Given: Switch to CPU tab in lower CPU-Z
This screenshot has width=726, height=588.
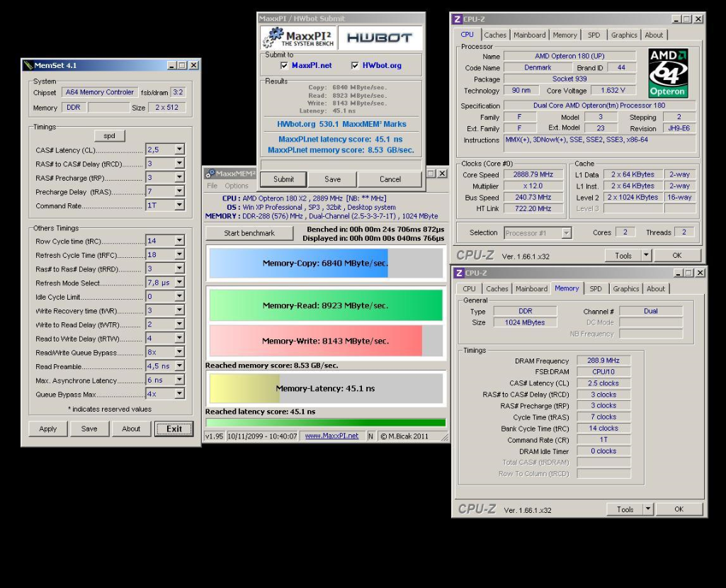Looking at the screenshot, I should tap(469, 288).
